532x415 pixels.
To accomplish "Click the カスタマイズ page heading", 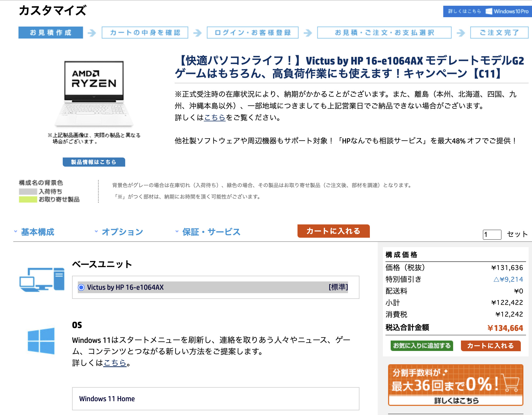I will click(x=53, y=11).
